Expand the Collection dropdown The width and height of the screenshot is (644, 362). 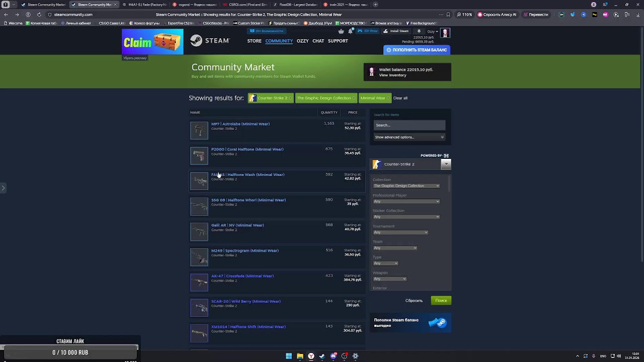tap(407, 186)
